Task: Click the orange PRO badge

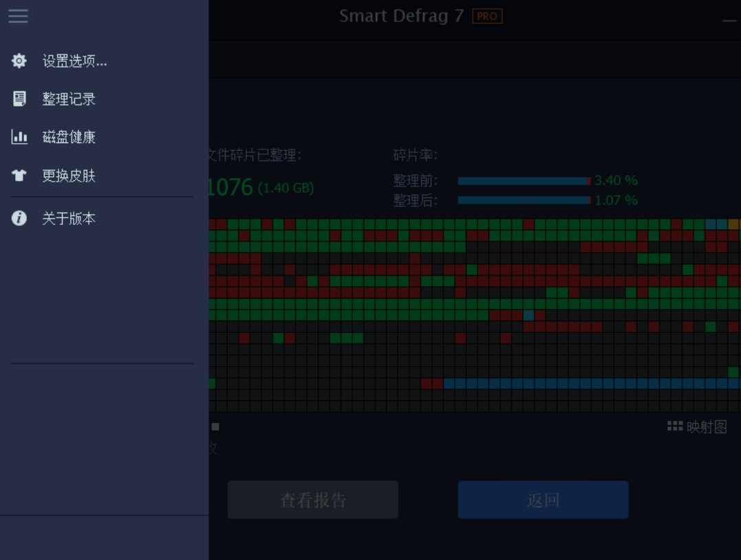Action: 486,17
